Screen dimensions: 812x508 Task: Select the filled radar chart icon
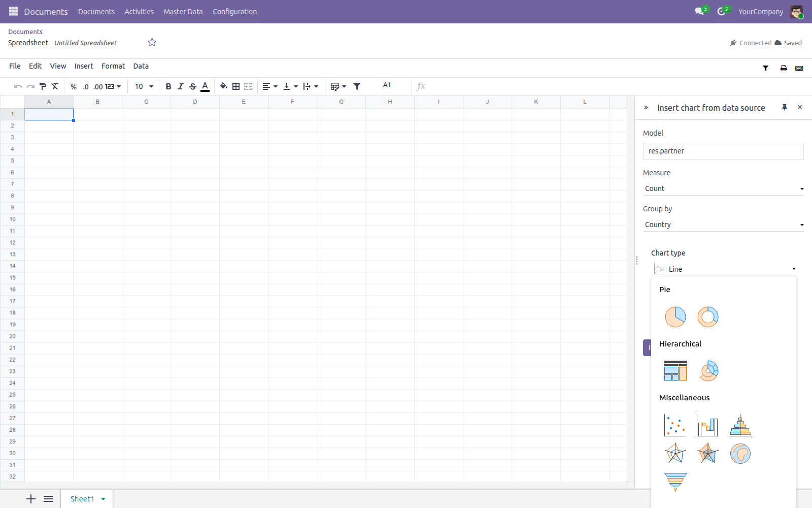[x=707, y=453]
